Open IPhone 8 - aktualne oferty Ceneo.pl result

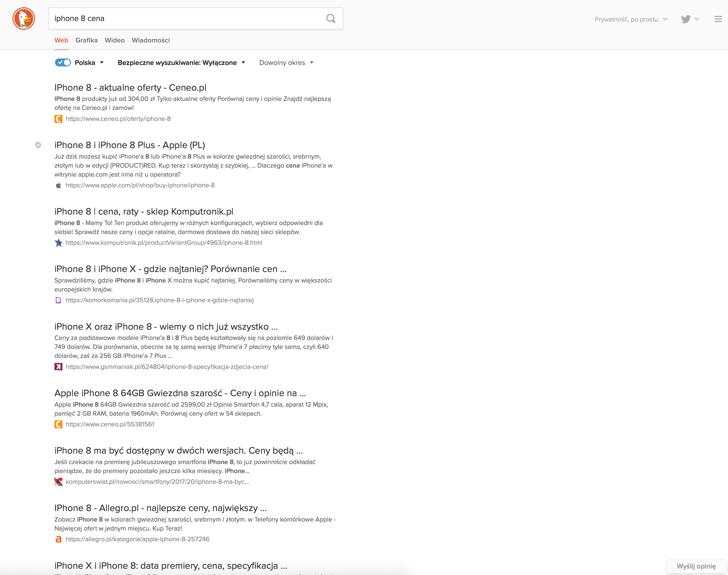click(x=130, y=87)
